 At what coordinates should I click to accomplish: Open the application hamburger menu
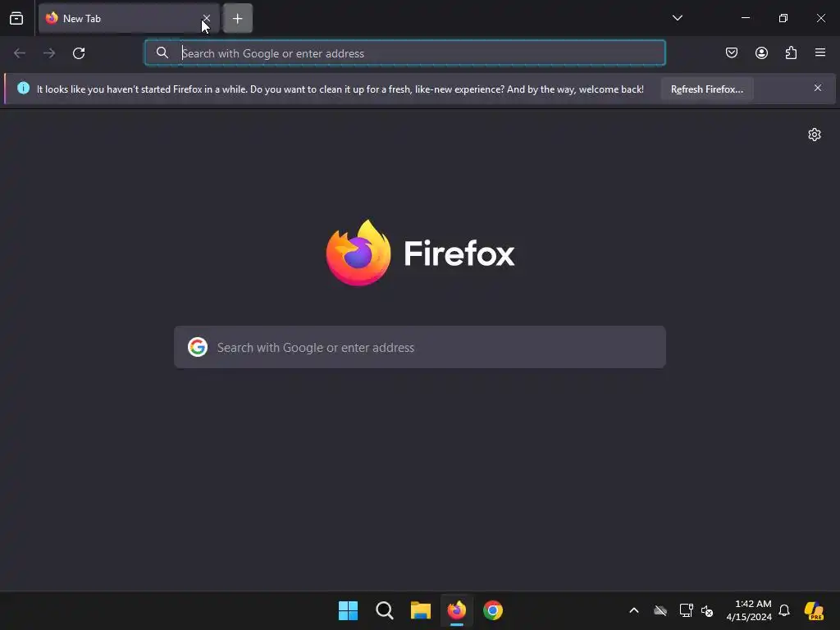(x=820, y=52)
